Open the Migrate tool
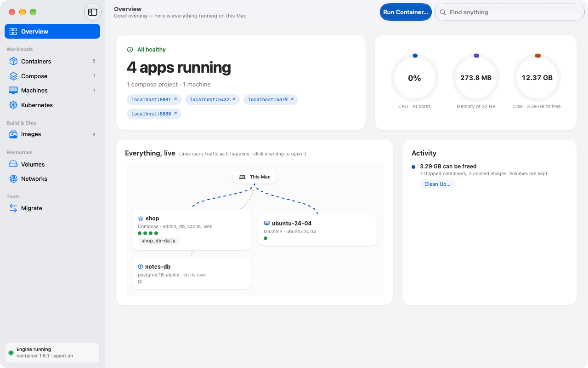The width and height of the screenshot is (588, 368). 52,208
